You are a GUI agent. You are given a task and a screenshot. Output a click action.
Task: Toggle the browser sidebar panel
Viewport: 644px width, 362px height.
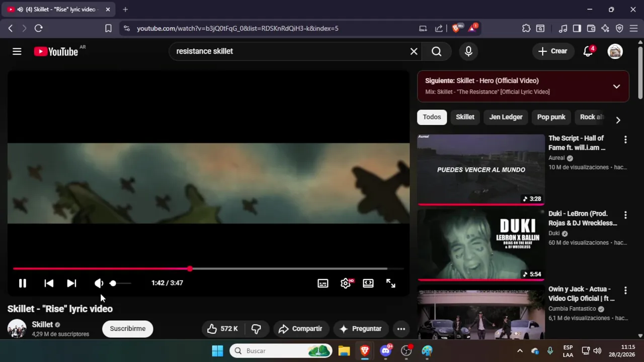coord(577,29)
